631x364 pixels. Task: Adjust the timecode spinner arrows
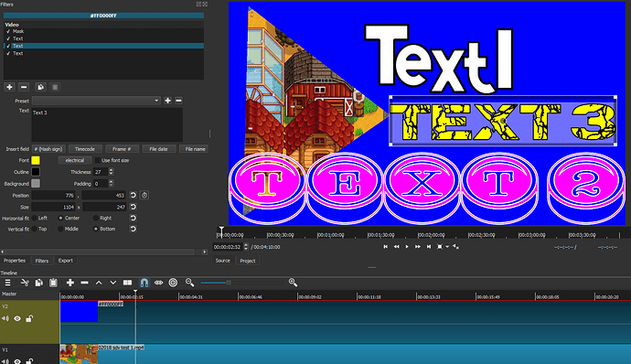(x=246, y=247)
